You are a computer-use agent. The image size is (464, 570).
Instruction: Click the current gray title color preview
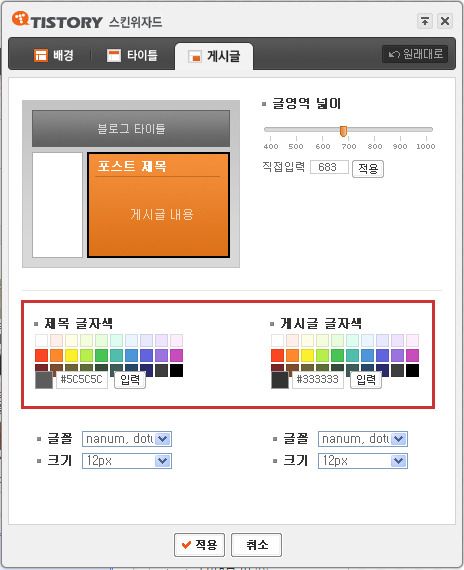tap(44, 380)
